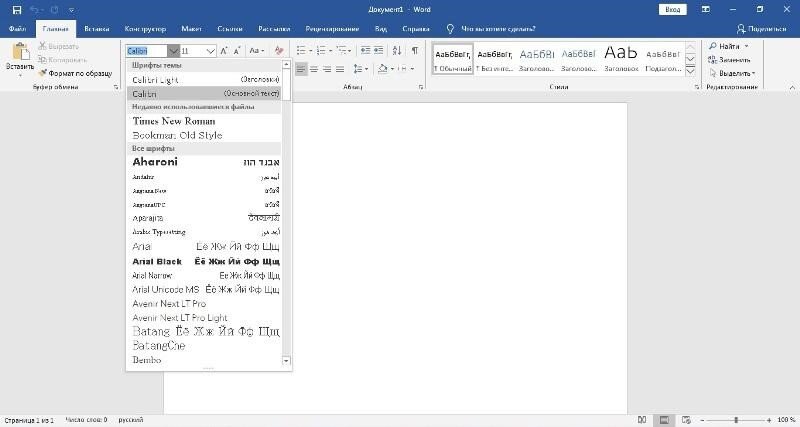Click the numbered list icon

point(321,51)
